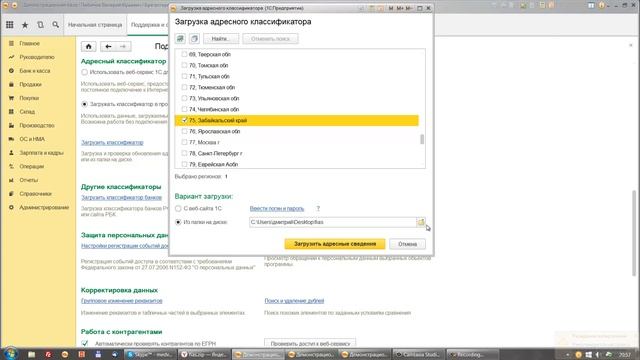Open Зарплата и кадры section
Viewport: 640px width, 360px height.
click(x=41, y=153)
